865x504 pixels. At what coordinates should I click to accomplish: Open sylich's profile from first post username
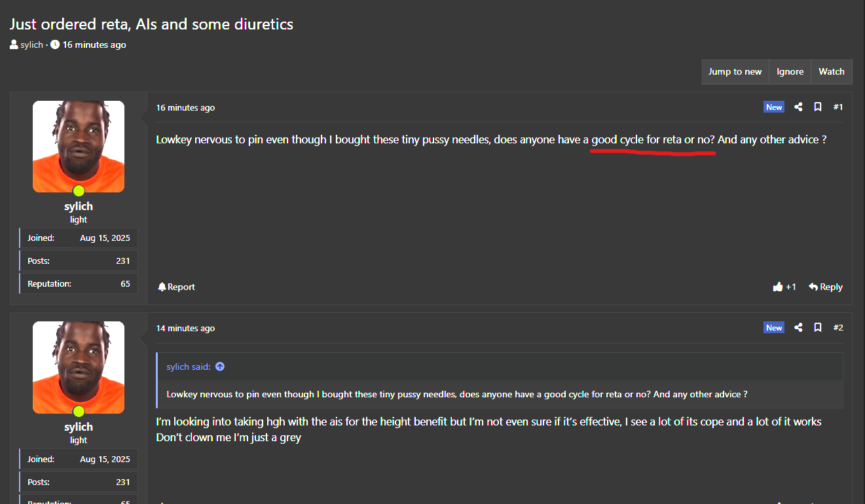[x=79, y=206]
